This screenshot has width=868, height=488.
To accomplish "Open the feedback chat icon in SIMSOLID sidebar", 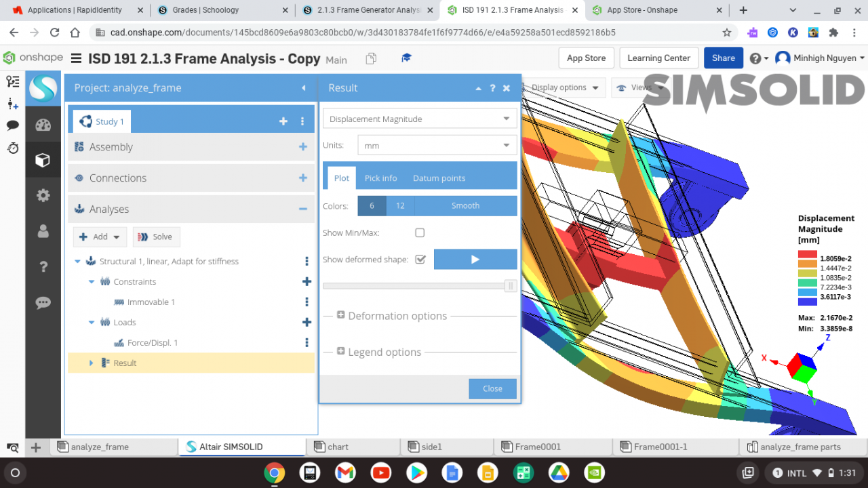I will (x=43, y=303).
